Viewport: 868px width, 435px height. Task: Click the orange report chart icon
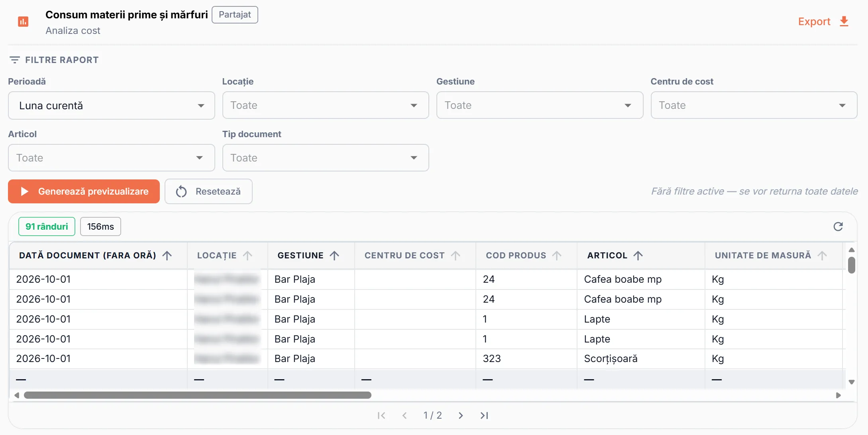[24, 22]
